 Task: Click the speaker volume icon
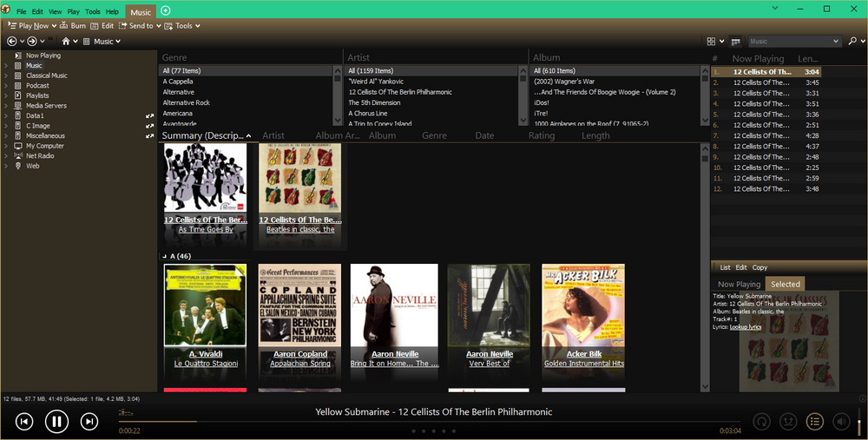pos(841,422)
